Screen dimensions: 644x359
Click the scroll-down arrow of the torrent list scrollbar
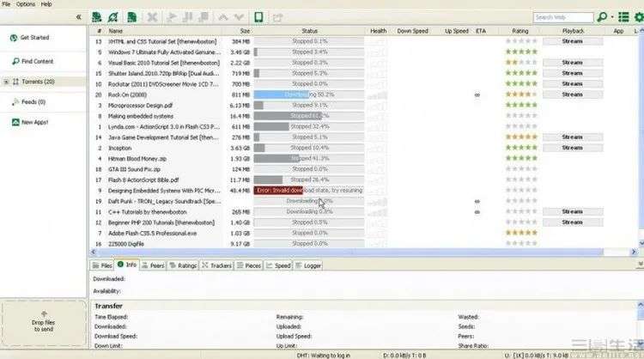641,243
